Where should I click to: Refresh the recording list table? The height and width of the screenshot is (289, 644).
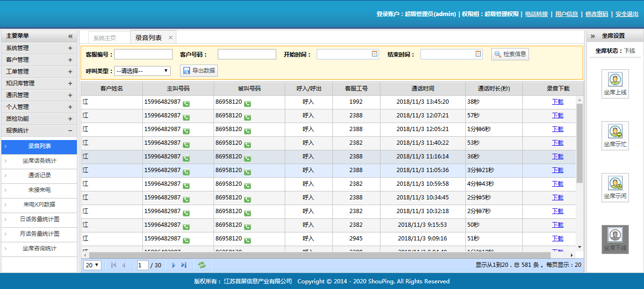[x=202, y=265]
